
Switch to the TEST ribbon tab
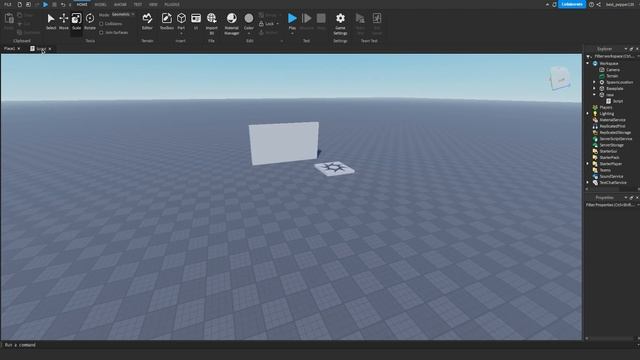[138, 4]
